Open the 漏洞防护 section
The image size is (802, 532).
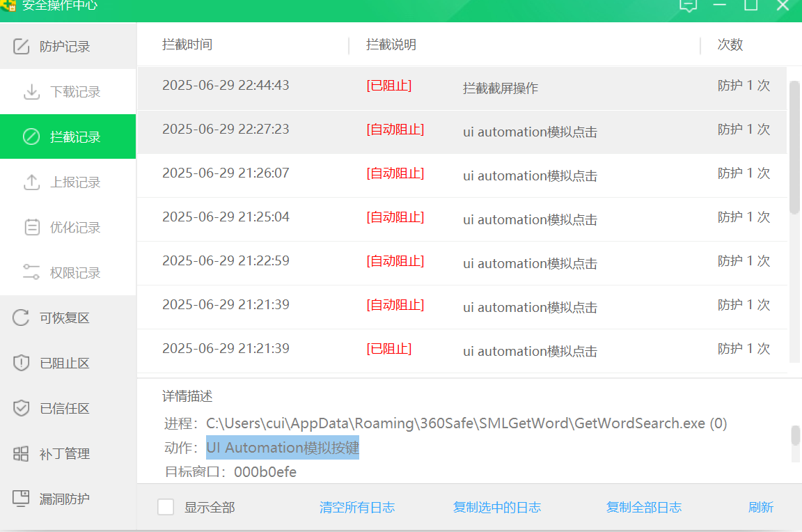64,499
